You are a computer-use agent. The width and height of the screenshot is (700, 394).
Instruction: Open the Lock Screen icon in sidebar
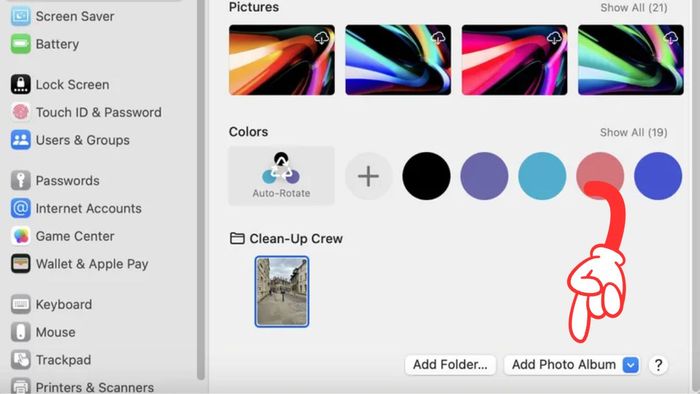click(21, 84)
